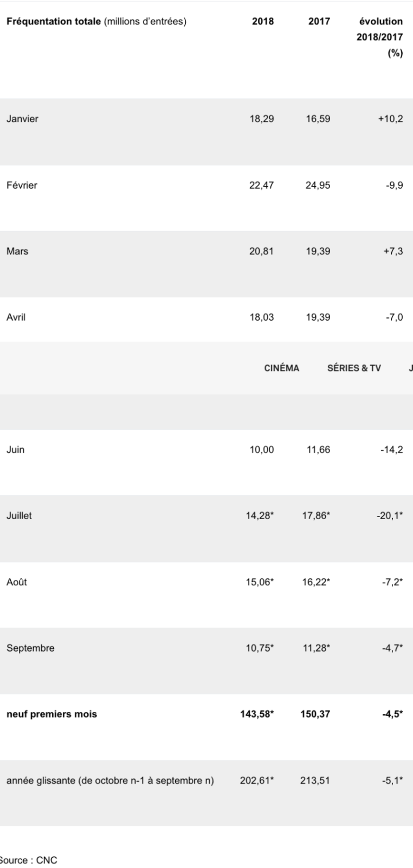
Task: Select the Janvier row label
Action: click(22, 119)
